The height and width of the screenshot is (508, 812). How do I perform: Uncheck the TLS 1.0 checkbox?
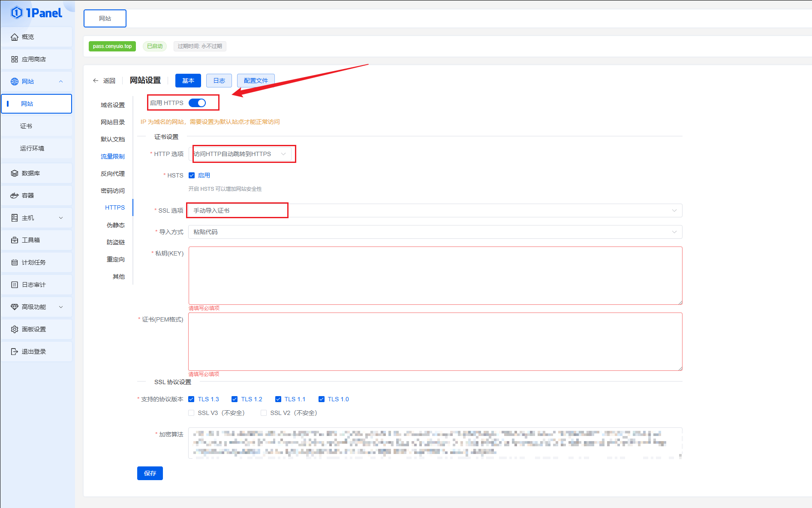(x=322, y=399)
